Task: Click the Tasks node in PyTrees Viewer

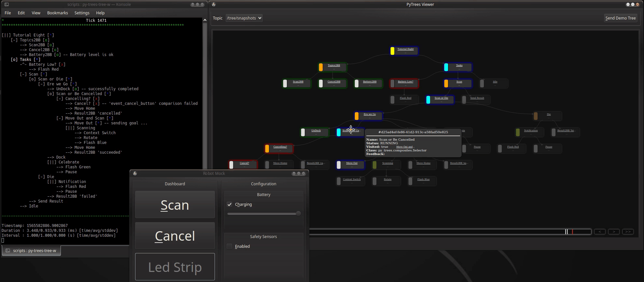Action: coord(458,67)
